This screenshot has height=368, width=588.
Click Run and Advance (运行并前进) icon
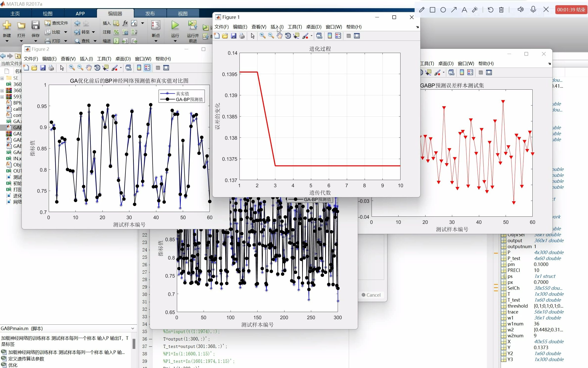click(192, 25)
